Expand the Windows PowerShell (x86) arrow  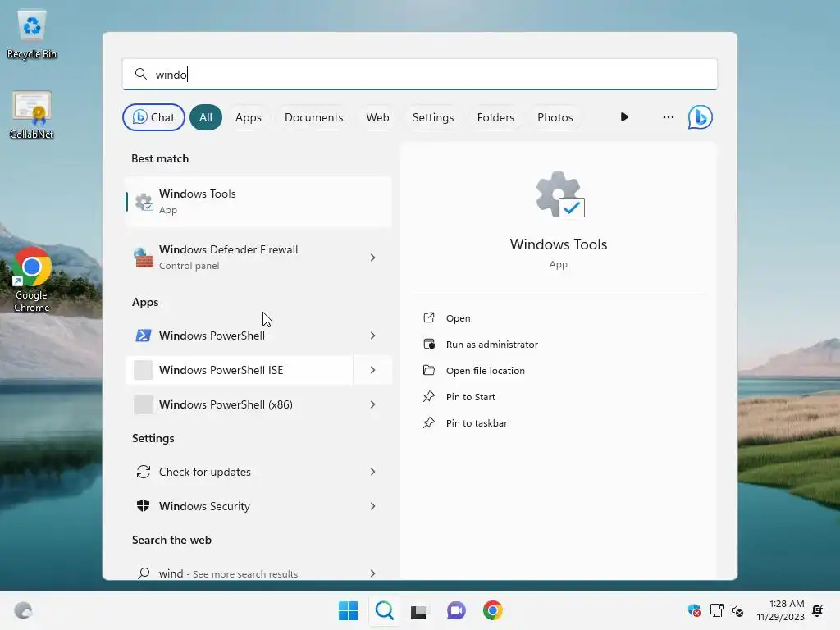(373, 404)
